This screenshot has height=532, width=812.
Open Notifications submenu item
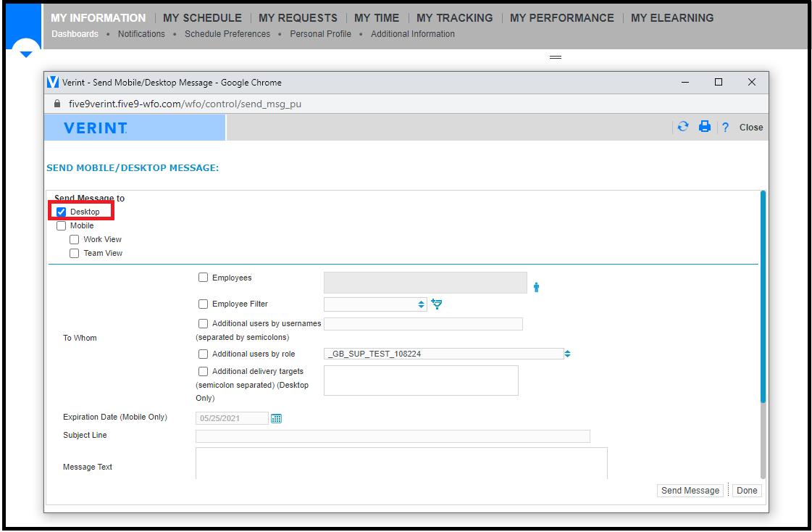[141, 33]
